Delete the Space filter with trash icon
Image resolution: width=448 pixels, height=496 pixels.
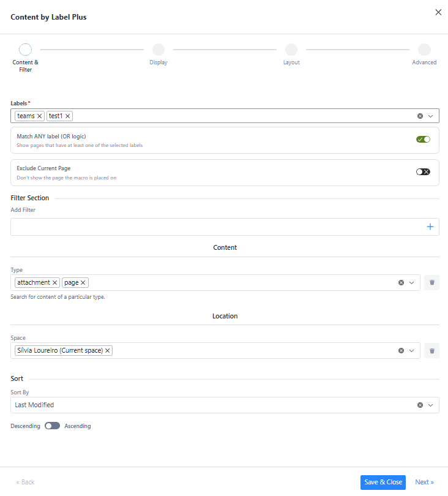tap(432, 350)
